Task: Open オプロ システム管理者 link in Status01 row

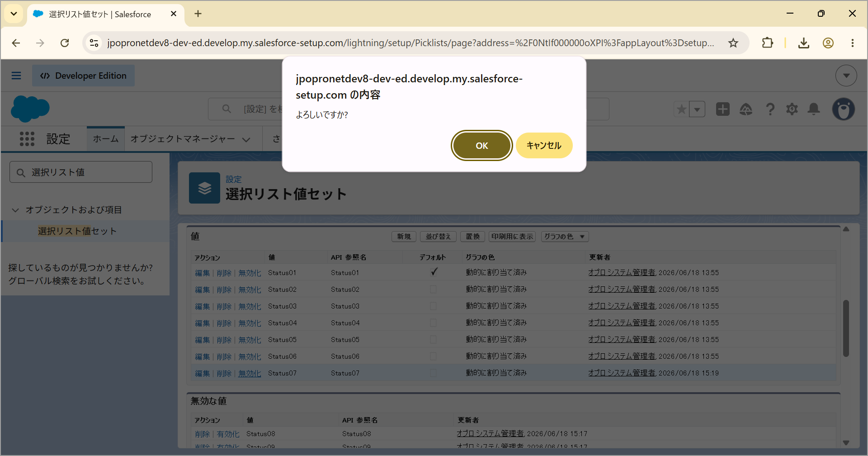Action: pos(622,272)
